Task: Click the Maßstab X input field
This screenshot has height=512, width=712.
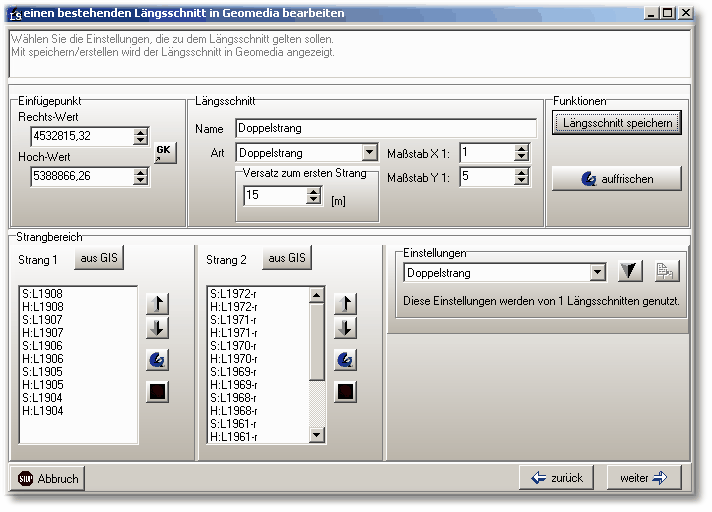Action: pyautogui.click(x=487, y=153)
